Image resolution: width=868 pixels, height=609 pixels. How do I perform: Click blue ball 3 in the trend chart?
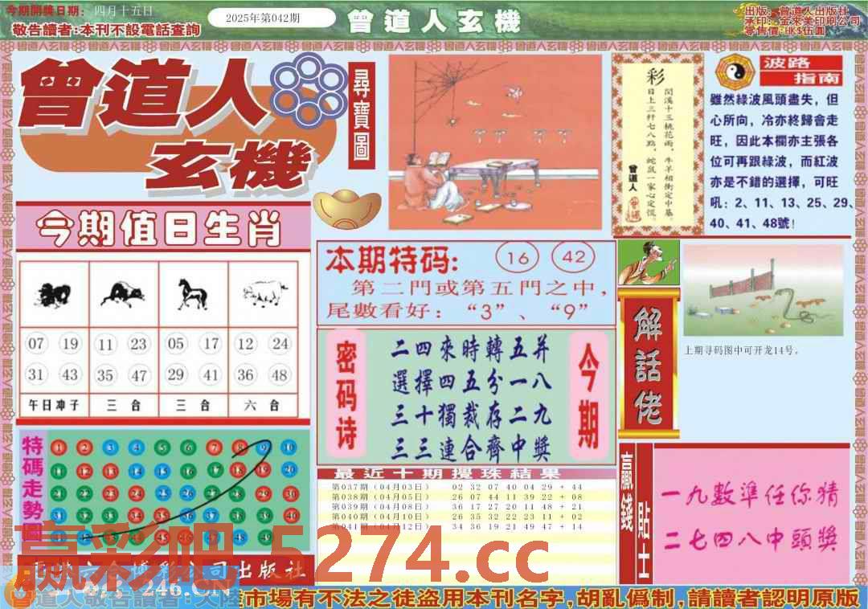(110, 448)
